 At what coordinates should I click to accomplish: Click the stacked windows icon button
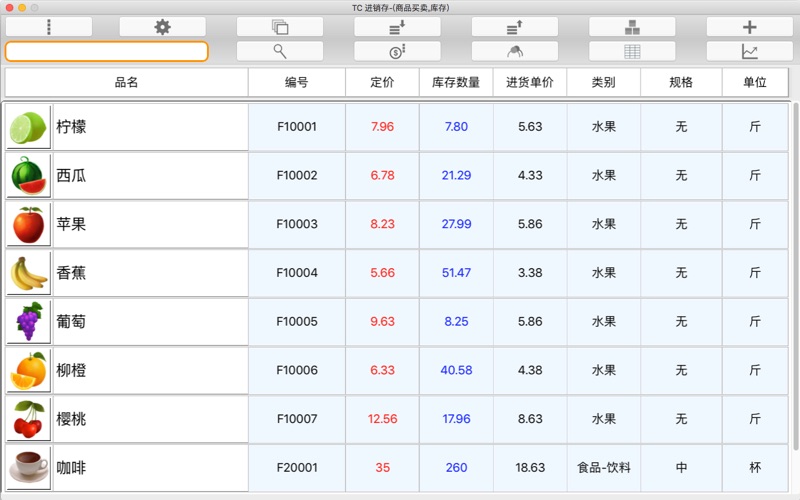pos(280,27)
